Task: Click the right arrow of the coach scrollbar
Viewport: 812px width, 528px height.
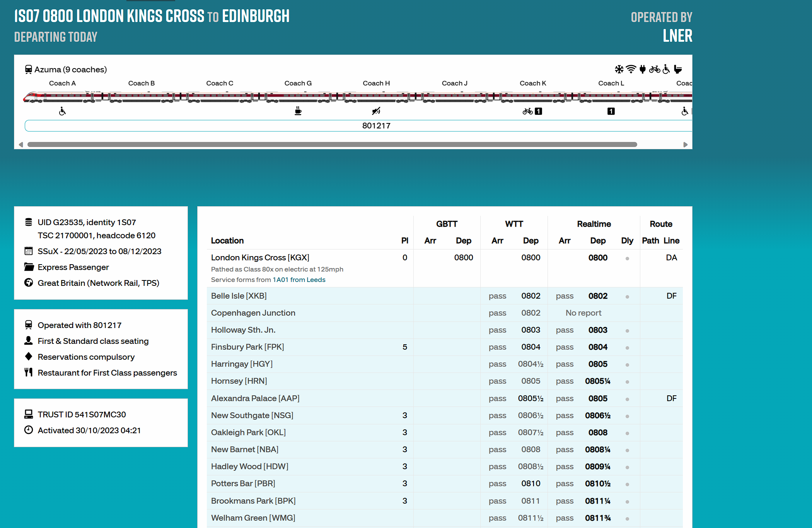Action: click(x=686, y=145)
